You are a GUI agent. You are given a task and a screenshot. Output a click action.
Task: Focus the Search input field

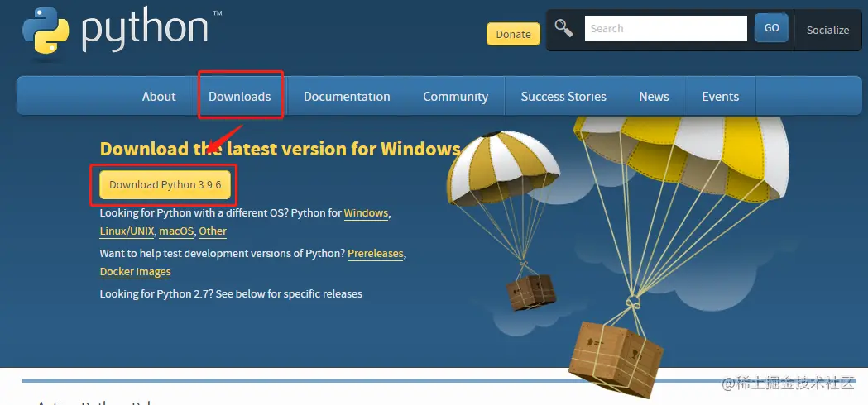[x=666, y=28]
